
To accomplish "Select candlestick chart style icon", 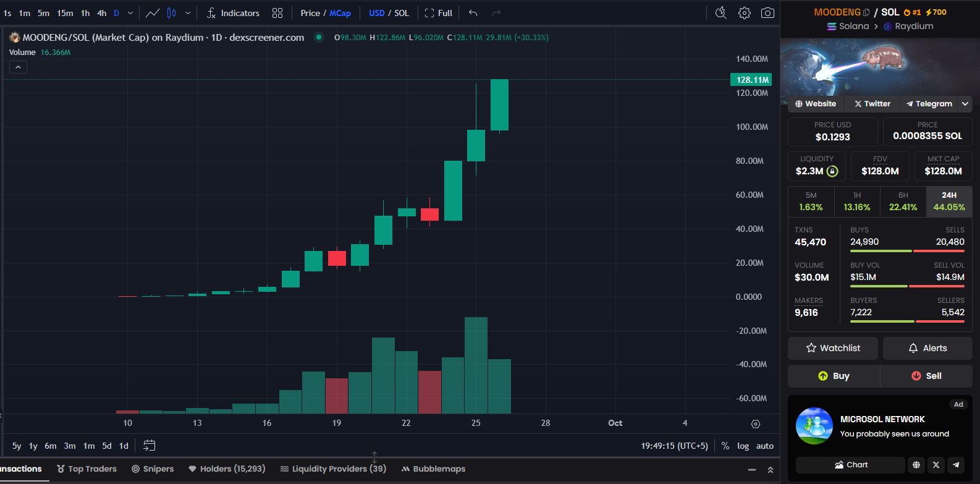I will [172, 13].
